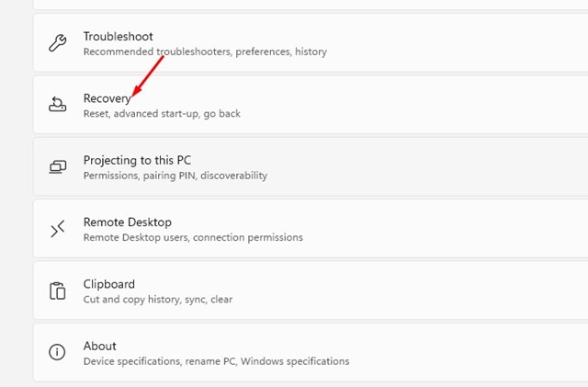The image size is (588, 387).
Task: Click empty right side of Remote Desktop row
Action: pyautogui.click(x=459, y=229)
